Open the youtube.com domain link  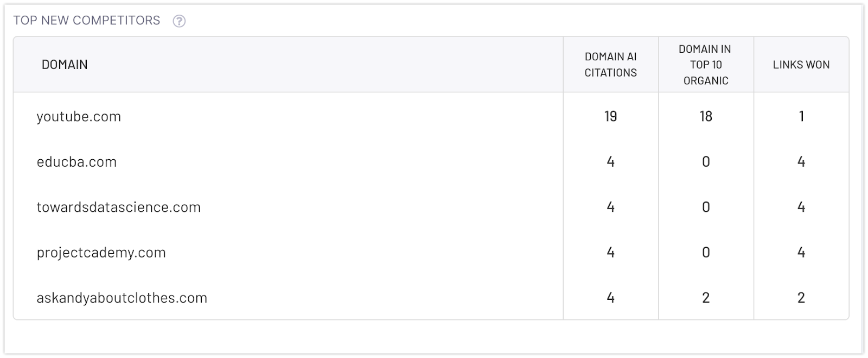[79, 117]
